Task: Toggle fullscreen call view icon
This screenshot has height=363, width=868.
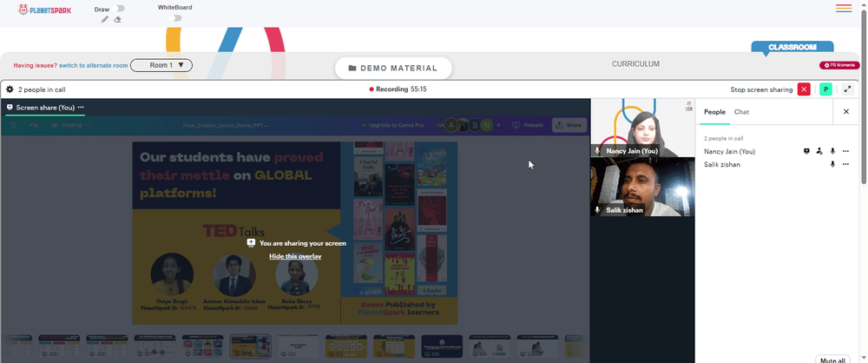Action: pyautogui.click(x=847, y=89)
